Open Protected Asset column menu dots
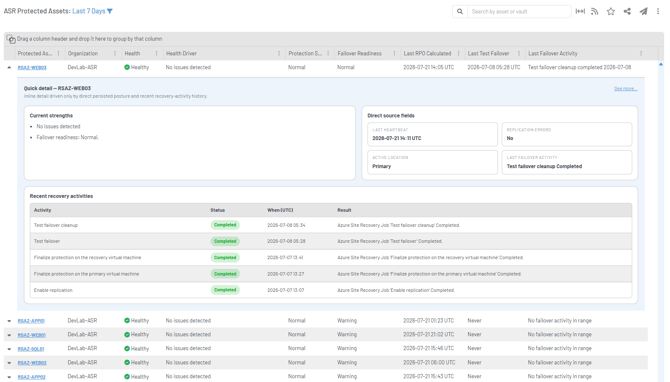Screen dimensions: 670x382 [x=59, y=53]
